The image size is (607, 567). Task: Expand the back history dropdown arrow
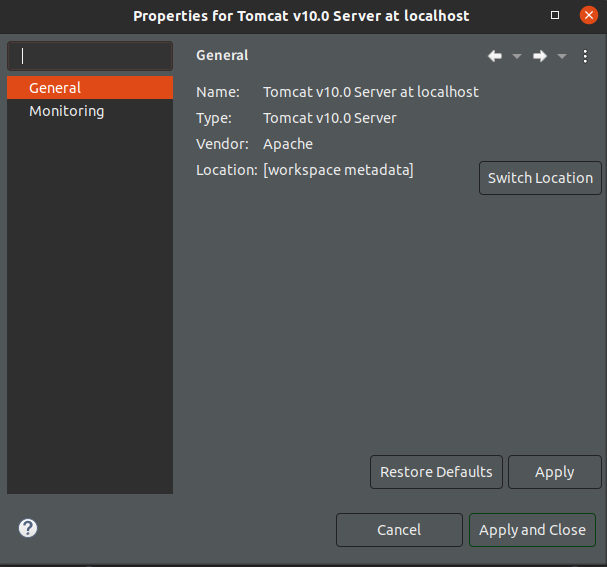point(517,56)
